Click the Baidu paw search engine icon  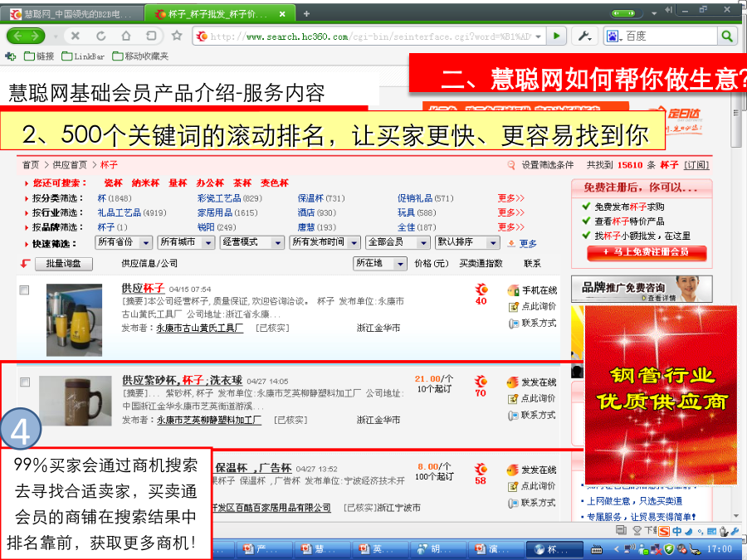613,37
